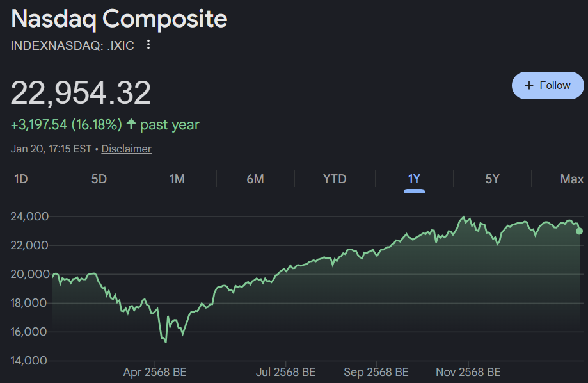The width and height of the screenshot is (588, 383).
Task: Open the three-dot more options menu
Action: click(x=148, y=45)
